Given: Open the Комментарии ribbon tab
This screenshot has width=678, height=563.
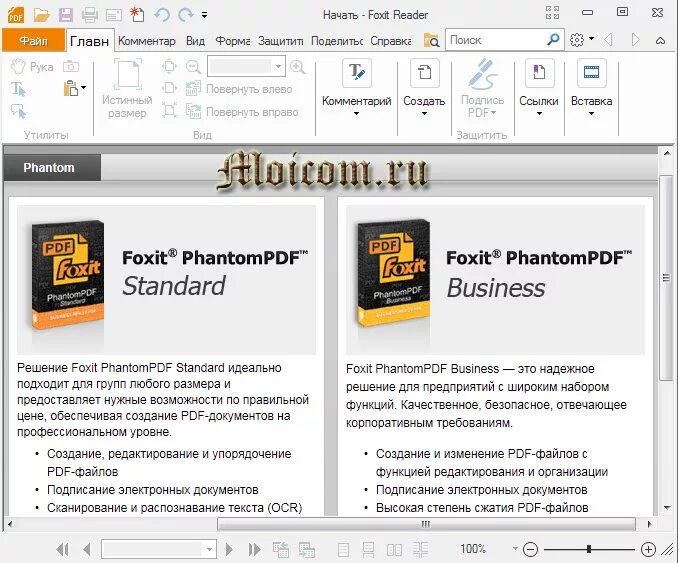Looking at the screenshot, I should coord(147,41).
